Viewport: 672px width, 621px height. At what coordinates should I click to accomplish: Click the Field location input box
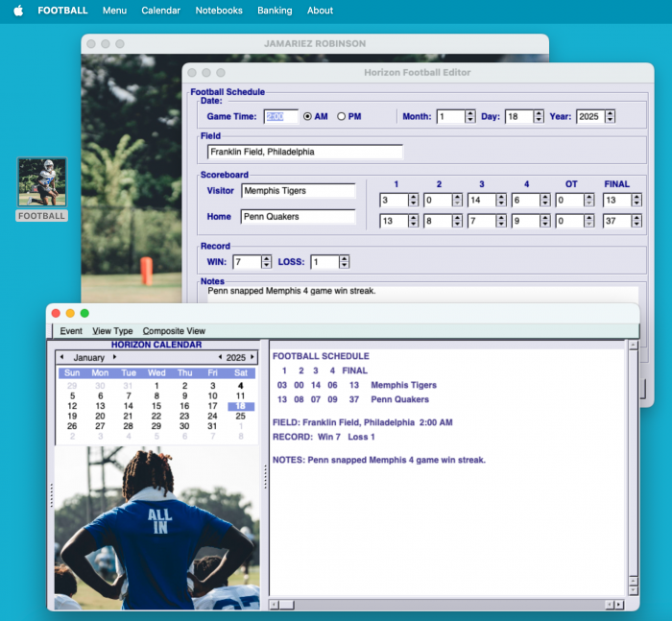pos(305,152)
